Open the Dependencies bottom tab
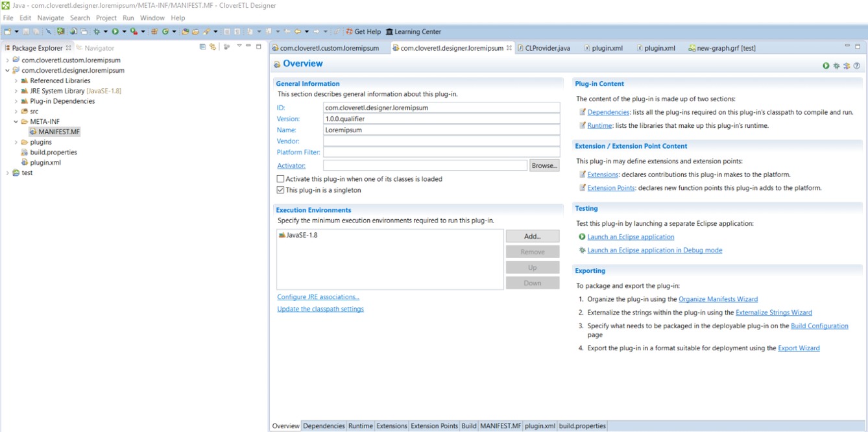Viewport: 868px width, 432px height. (x=324, y=426)
